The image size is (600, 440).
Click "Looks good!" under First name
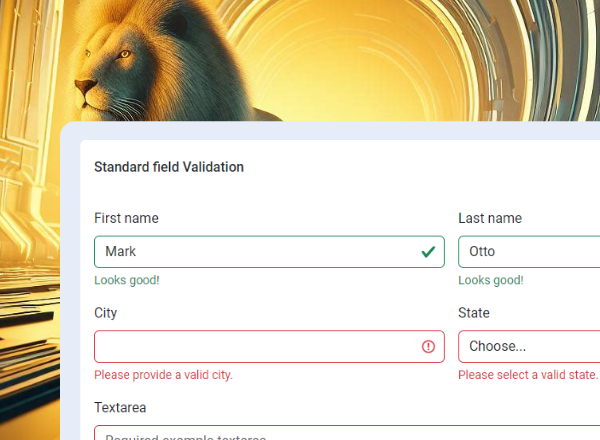[127, 280]
